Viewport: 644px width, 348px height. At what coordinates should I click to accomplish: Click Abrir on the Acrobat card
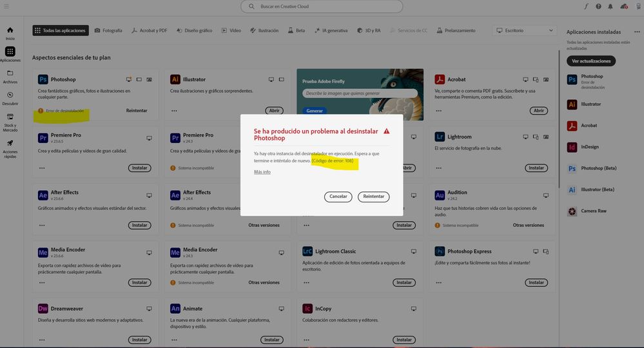[538, 111]
